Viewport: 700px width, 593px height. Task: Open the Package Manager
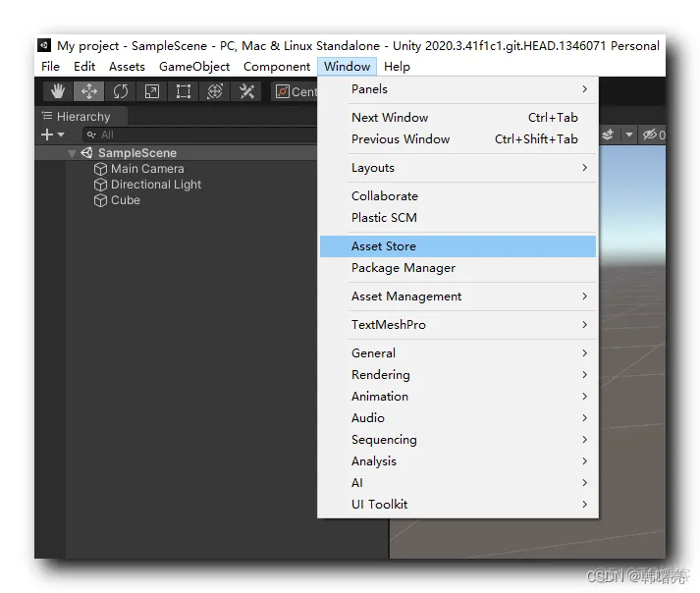tap(458, 268)
